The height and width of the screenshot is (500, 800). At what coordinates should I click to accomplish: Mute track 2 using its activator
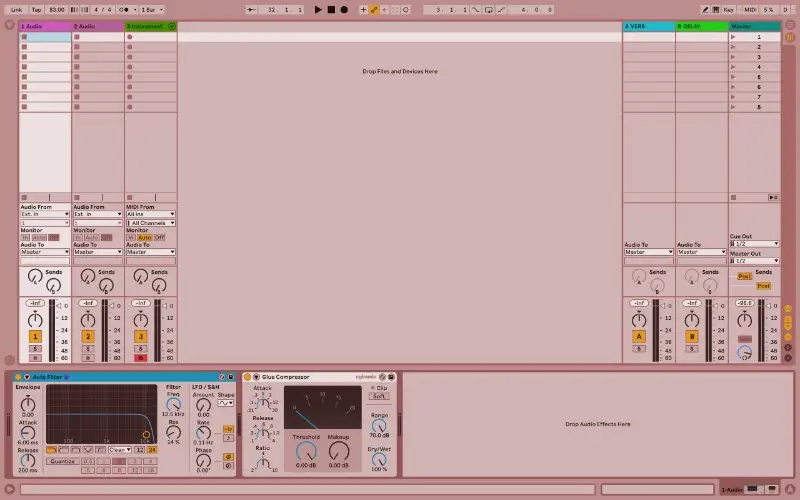[88, 337]
